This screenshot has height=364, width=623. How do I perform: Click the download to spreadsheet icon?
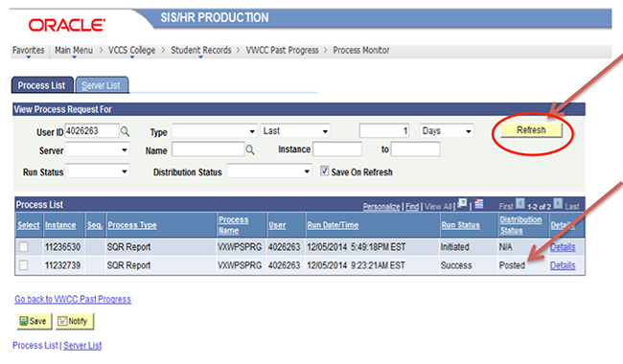coord(479,204)
